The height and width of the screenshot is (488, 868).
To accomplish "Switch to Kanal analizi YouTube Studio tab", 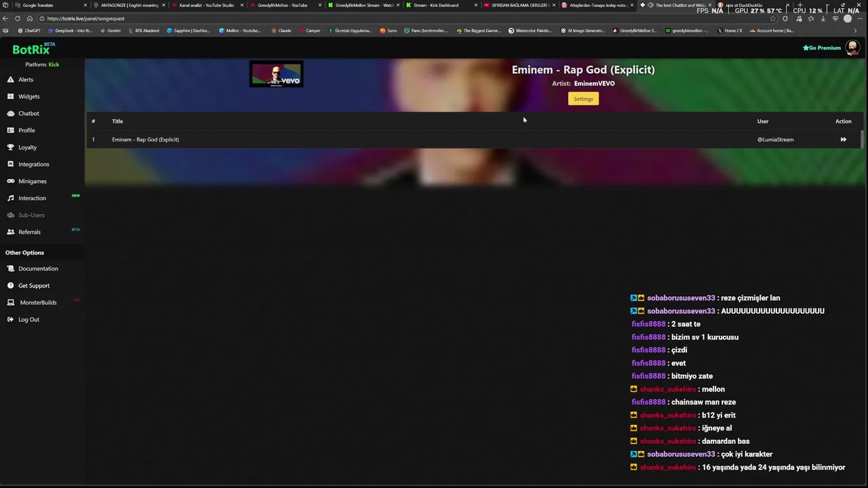I will tap(206, 5).
